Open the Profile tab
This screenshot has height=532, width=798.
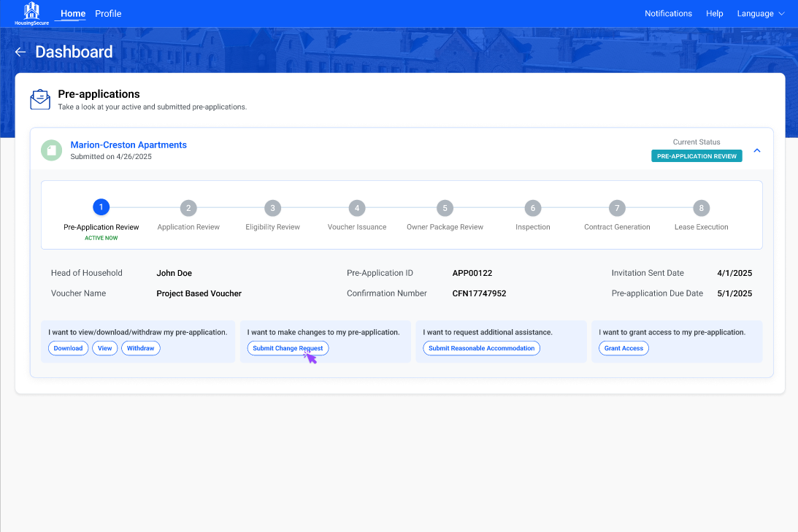[x=108, y=14]
